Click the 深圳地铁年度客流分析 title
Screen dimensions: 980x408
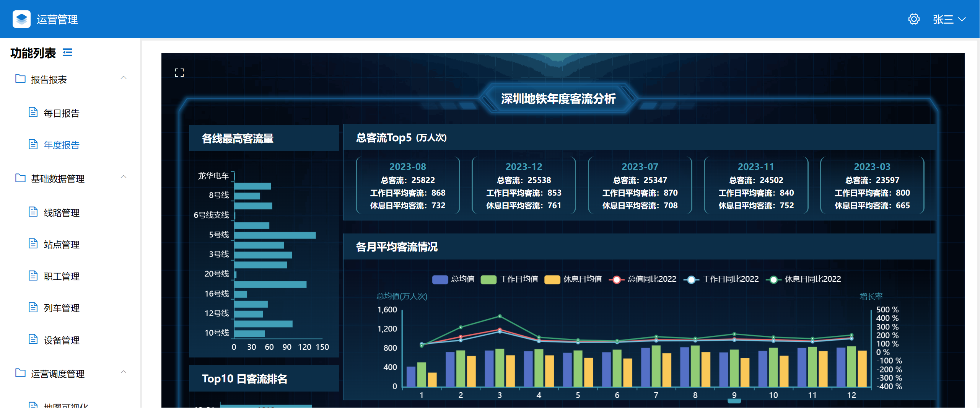(558, 99)
